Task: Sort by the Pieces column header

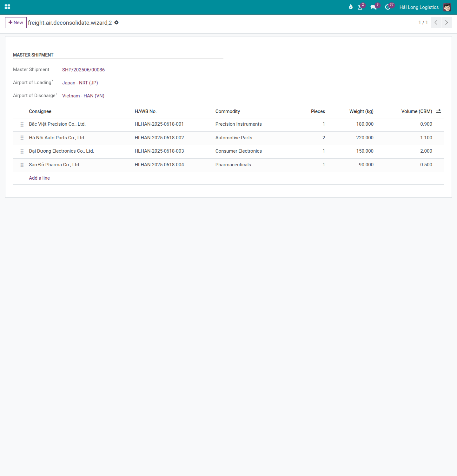Action: pyautogui.click(x=318, y=111)
